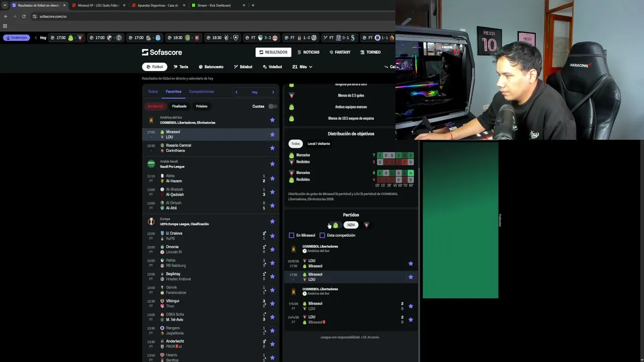This screenshot has width=644, height=362.
Task: Select Todos in Distribución de objetivos
Action: (x=295, y=144)
